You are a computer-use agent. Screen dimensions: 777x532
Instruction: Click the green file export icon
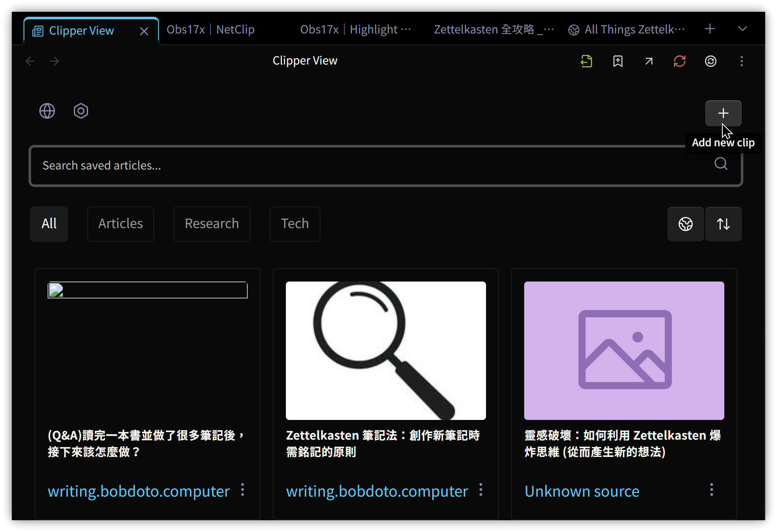point(586,61)
